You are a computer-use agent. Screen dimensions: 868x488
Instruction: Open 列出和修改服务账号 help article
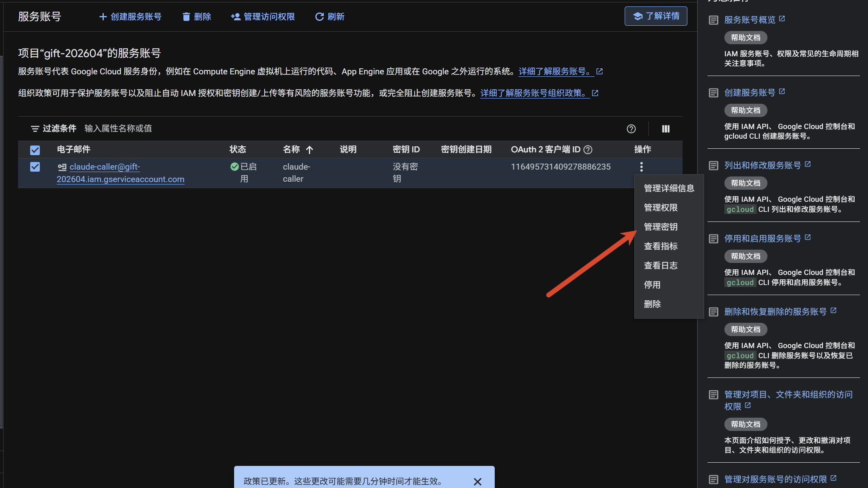point(763,165)
